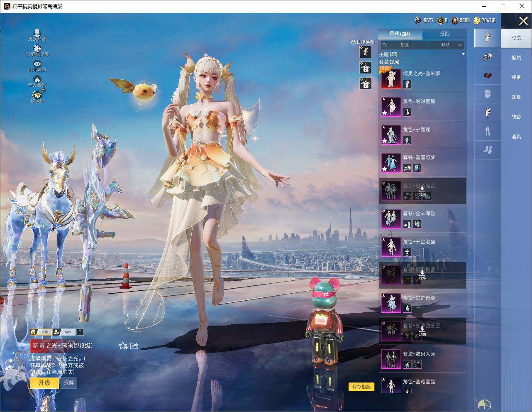Image resolution: width=532 pixels, height=412 pixels.
Task: Open the red hat category icon
Action: coord(488,75)
